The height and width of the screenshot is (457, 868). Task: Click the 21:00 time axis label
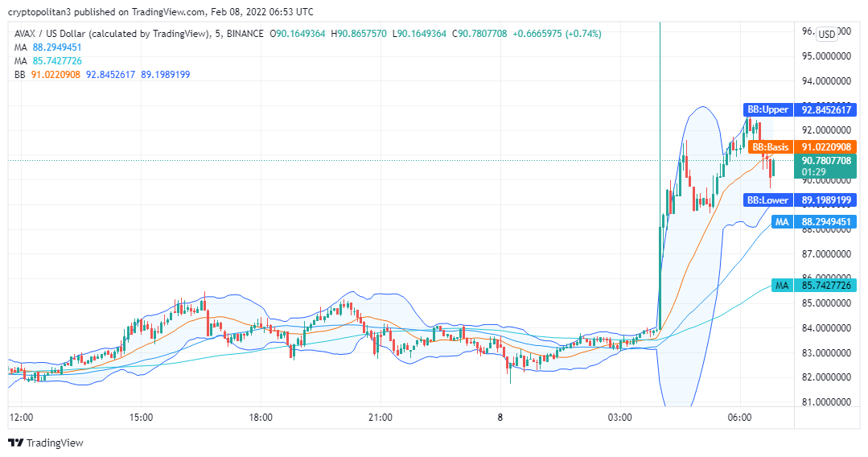[381, 418]
